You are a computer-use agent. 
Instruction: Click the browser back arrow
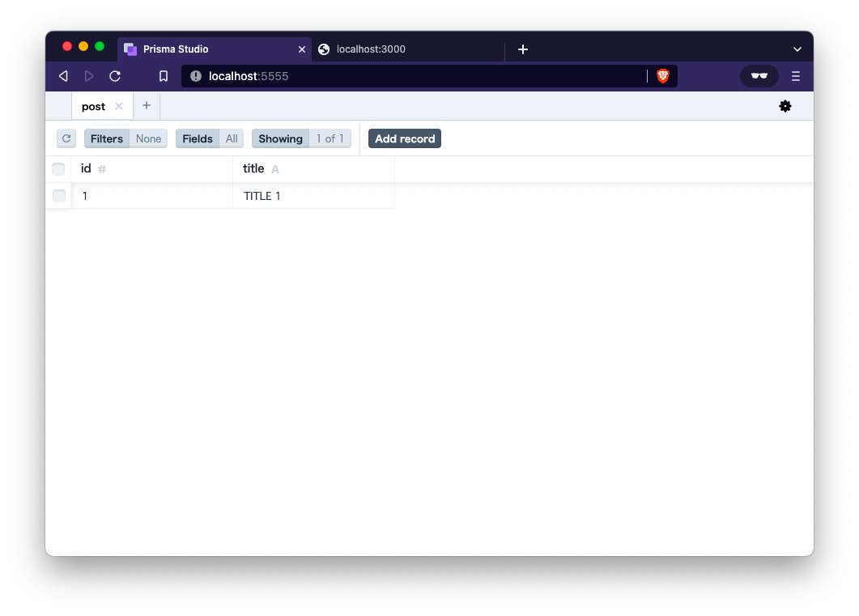coord(63,76)
